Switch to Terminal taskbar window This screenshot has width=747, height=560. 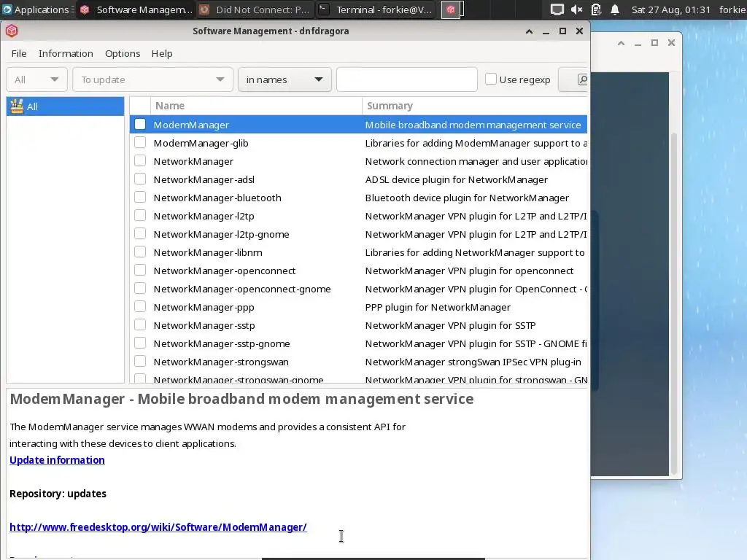[376, 9]
